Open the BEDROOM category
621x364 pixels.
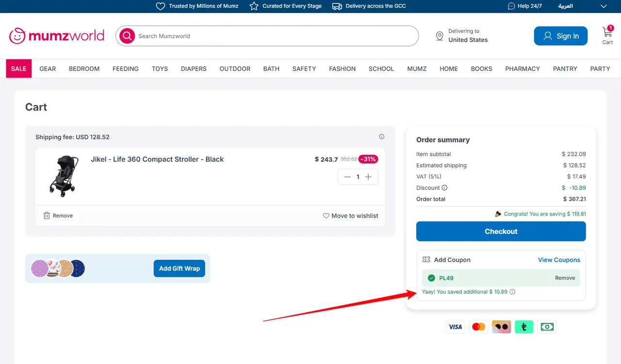coord(84,69)
